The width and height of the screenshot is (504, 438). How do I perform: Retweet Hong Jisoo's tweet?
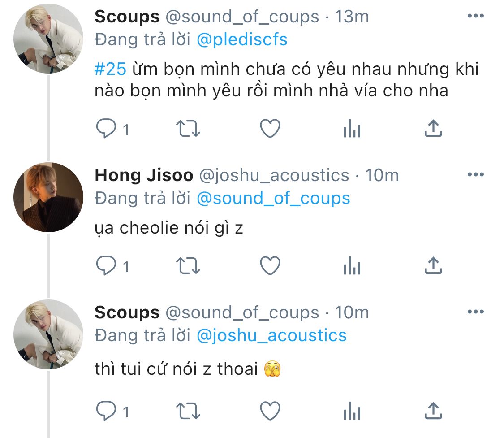[188, 266]
